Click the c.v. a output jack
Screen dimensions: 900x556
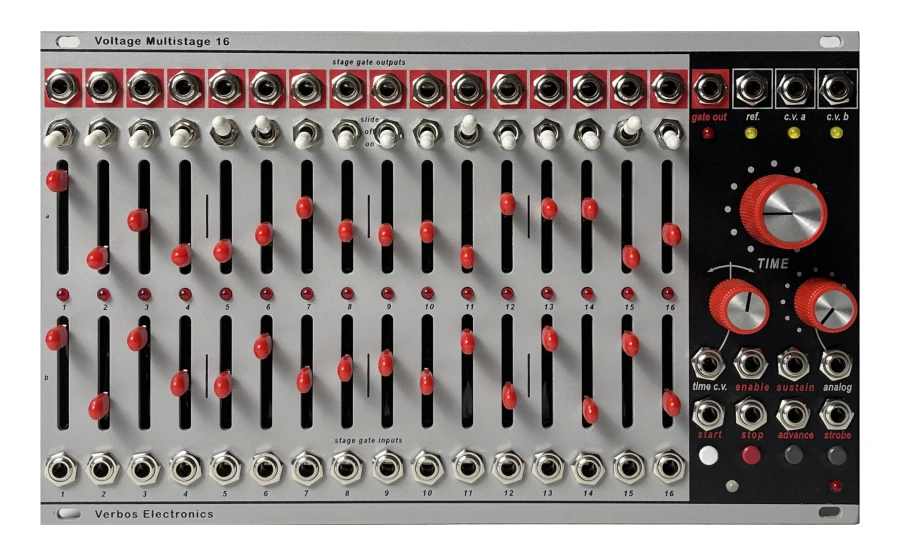pyautogui.click(x=794, y=88)
